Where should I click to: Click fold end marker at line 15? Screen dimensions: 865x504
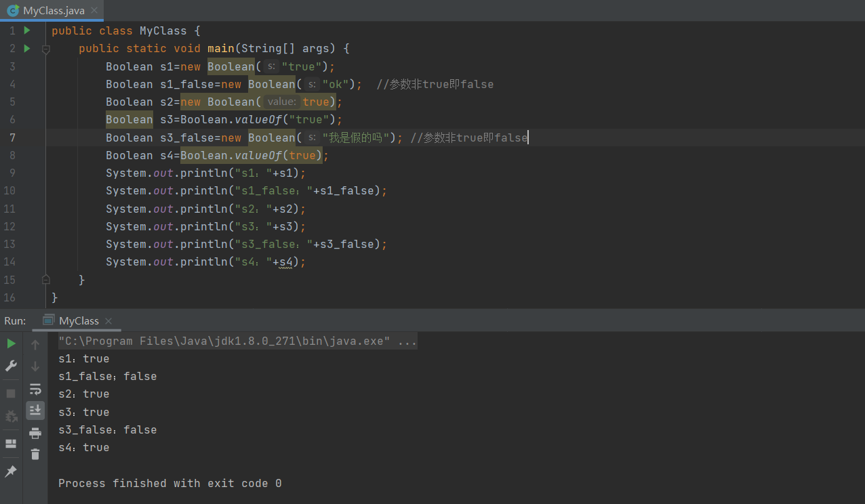(x=46, y=280)
